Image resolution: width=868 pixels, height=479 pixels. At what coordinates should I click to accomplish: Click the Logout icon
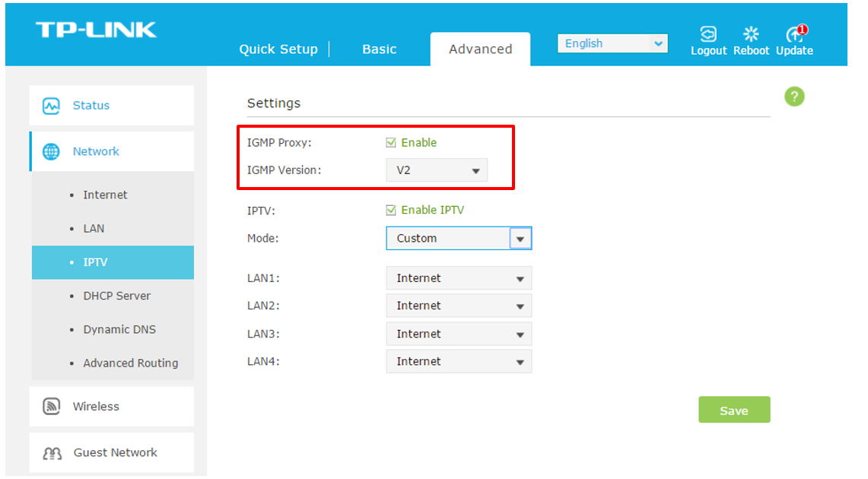[708, 34]
